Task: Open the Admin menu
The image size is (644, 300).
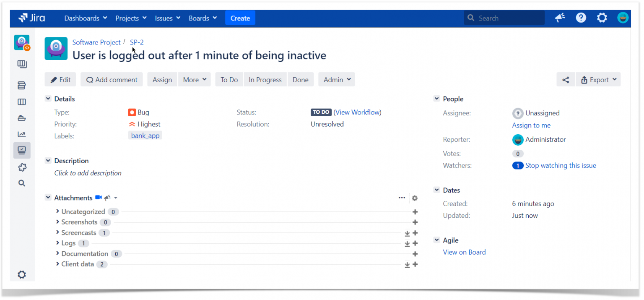Action: [336, 79]
